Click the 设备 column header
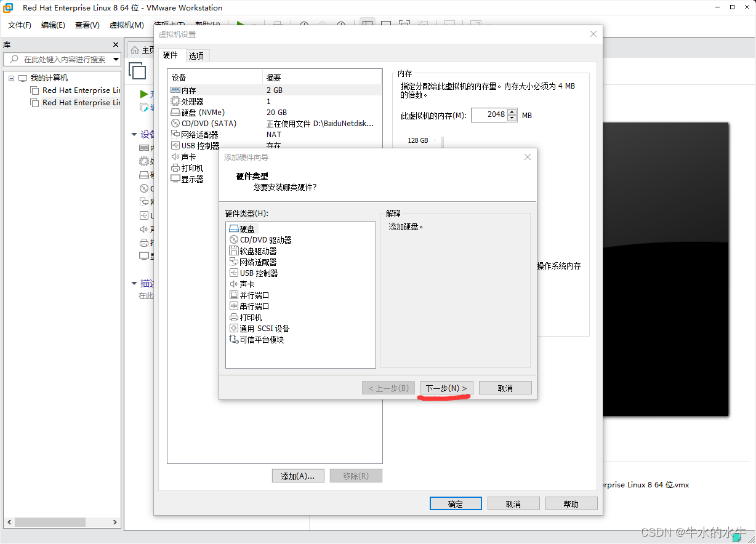 (x=215, y=78)
